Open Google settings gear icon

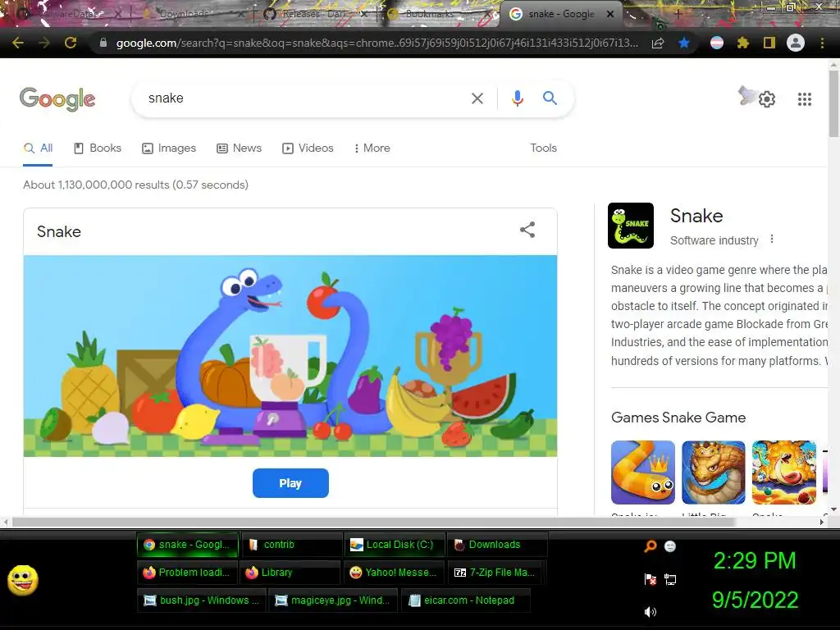(x=767, y=99)
